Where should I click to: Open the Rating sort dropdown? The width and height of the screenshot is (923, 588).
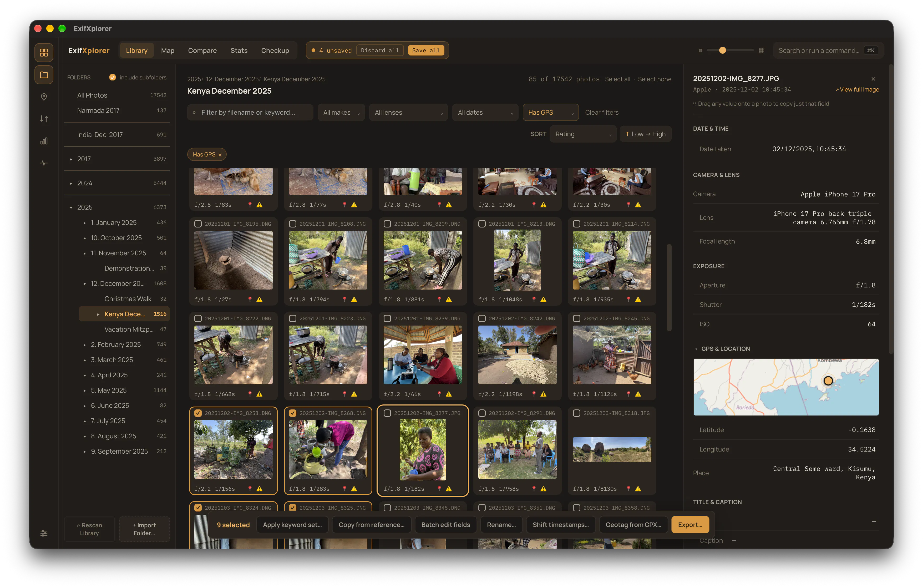(x=583, y=134)
